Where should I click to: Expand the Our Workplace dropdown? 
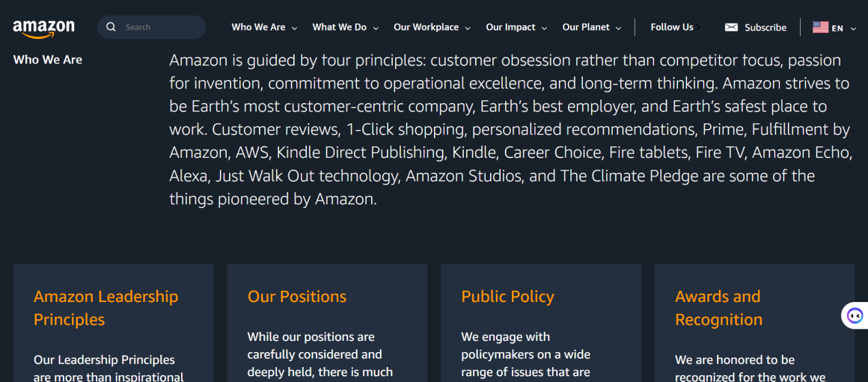pos(468,28)
